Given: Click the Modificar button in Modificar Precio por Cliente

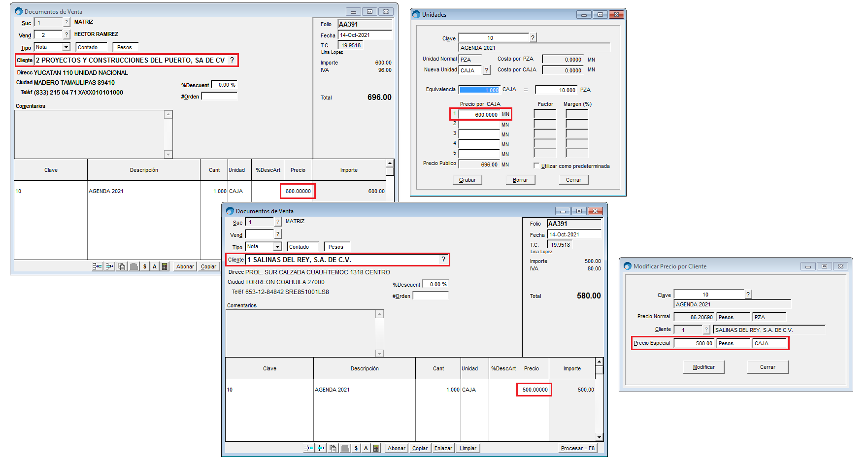Looking at the screenshot, I should pyautogui.click(x=703, y=367).
